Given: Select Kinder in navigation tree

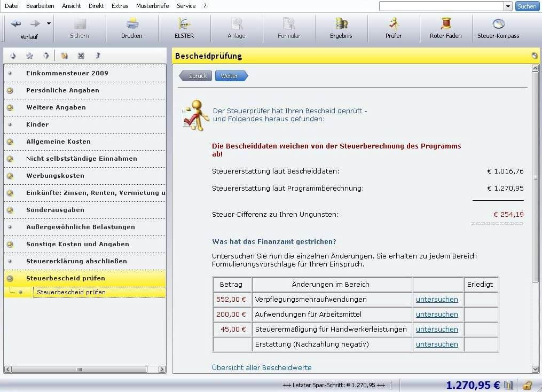Looking at the screenshot, I should coord(85,124).
